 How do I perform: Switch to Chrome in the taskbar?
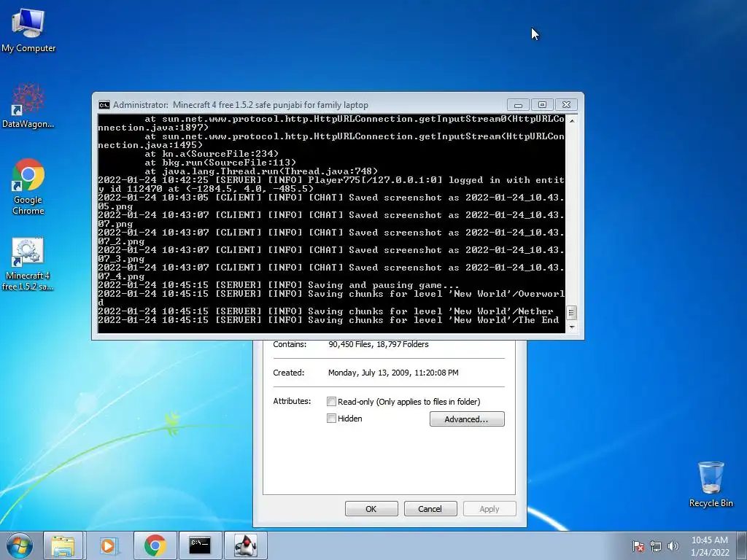click(155, 545)
